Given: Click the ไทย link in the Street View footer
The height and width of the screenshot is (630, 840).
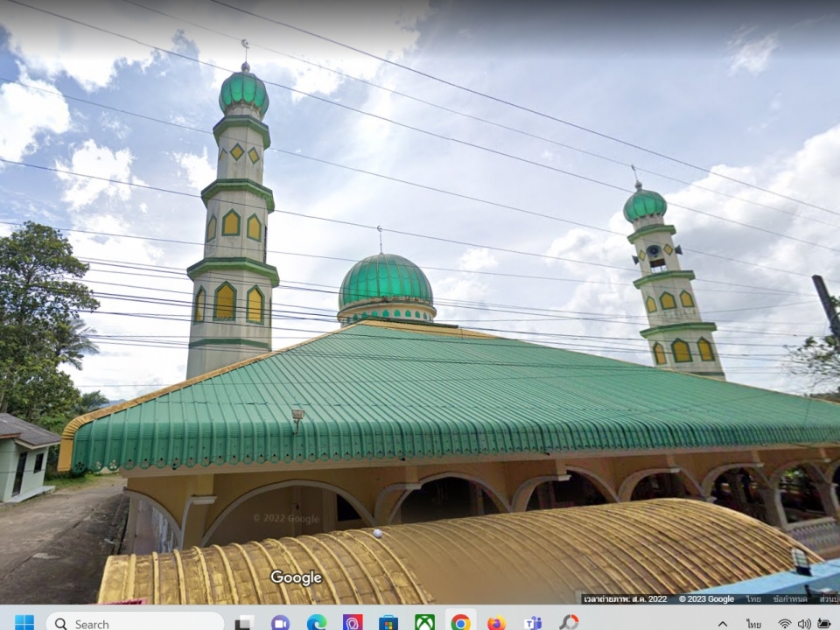Looking at the screenshot, I should (x=752, y=599).
